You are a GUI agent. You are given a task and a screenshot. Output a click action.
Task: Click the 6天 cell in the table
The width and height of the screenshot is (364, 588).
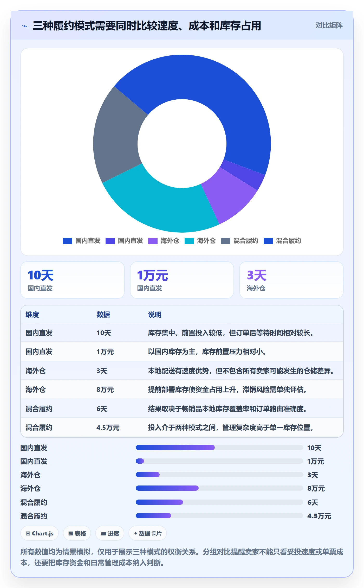(x=102, y=409)
